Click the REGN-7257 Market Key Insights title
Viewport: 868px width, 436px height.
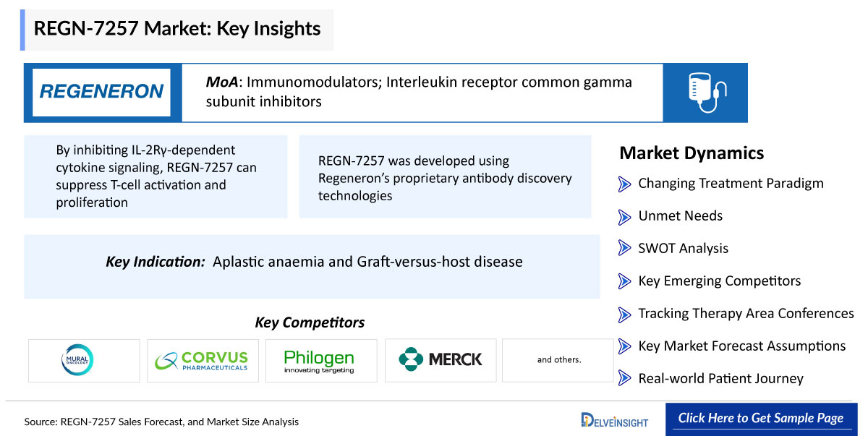pyautogui.click(x=177, y=29)
